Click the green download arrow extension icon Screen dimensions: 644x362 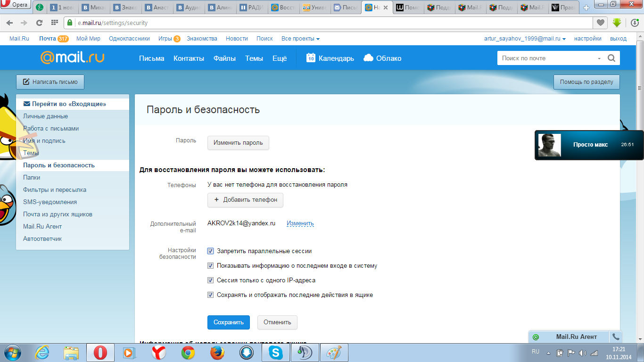[617, 23]
